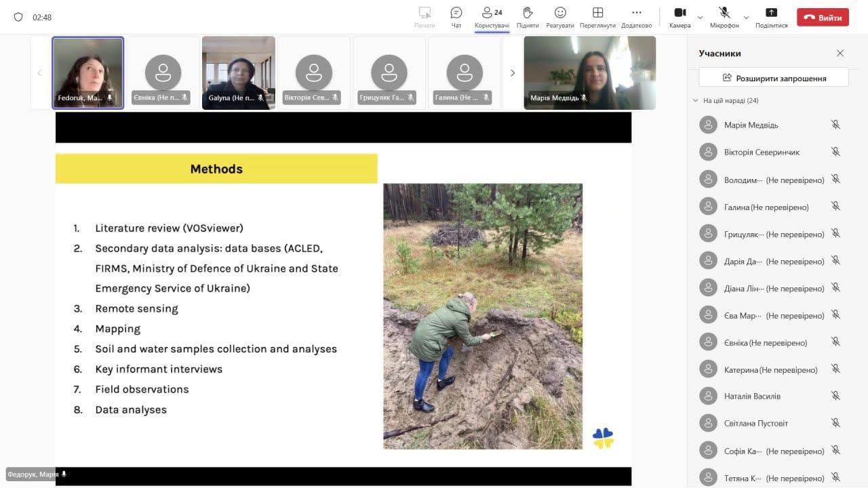Click the shield security icon near timer

click(x=18, y=17)
